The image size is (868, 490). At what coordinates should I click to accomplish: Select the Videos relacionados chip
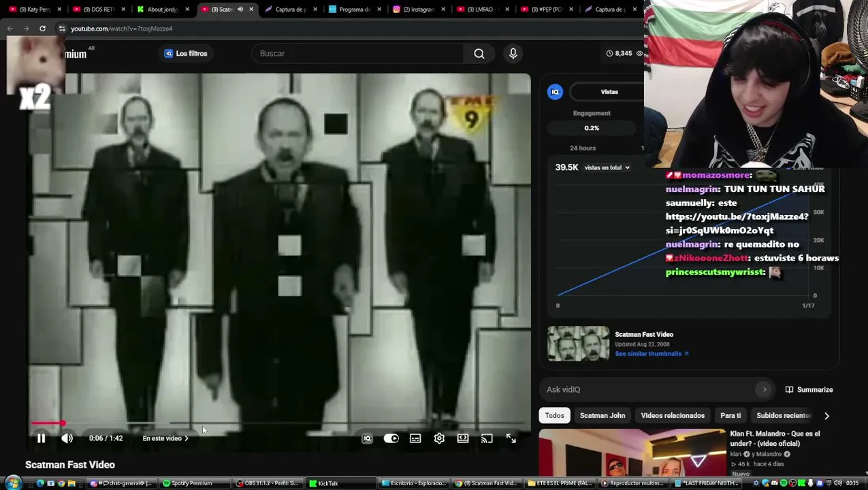[673, 415]
